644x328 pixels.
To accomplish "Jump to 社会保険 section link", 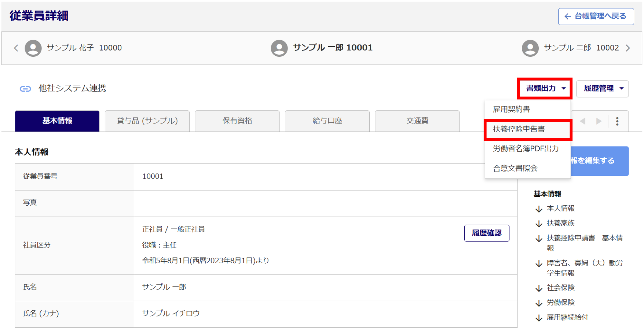I will click(560, 288).
